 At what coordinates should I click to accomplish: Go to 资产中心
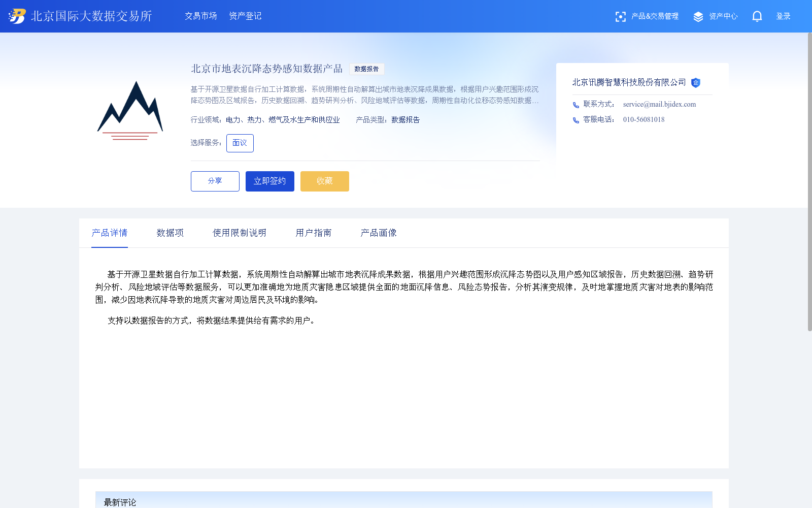coord(723,16)
